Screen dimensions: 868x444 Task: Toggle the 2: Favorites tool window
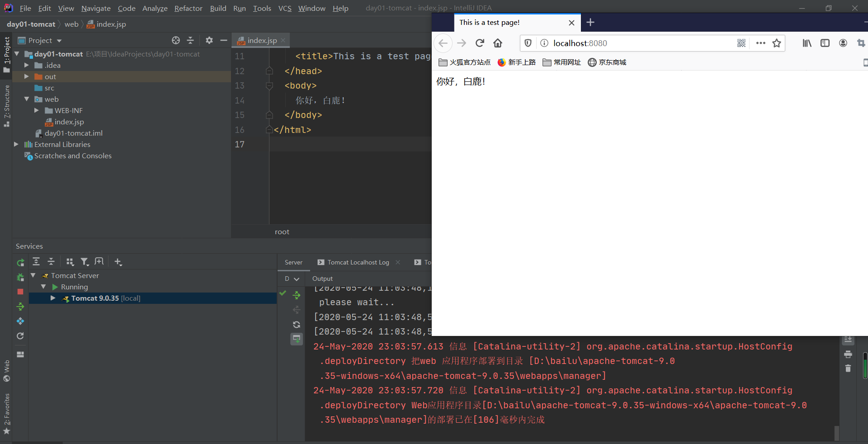(x=6, y=414)
